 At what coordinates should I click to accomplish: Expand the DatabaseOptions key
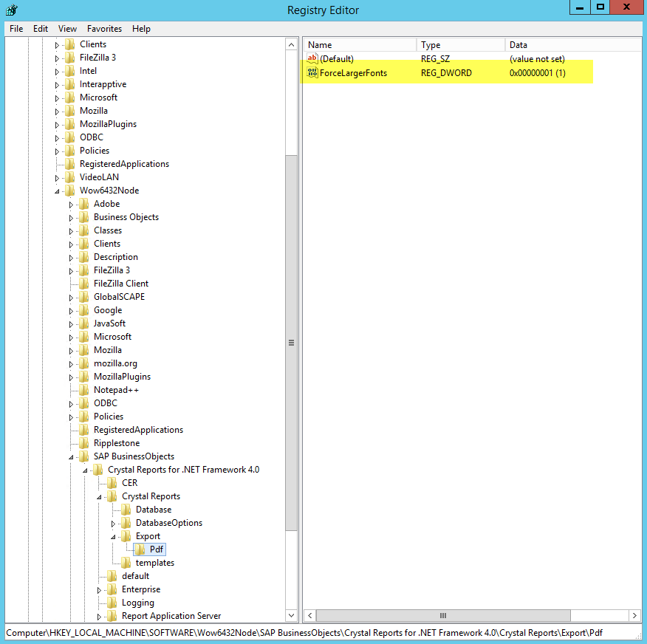(x=113, y=524)
